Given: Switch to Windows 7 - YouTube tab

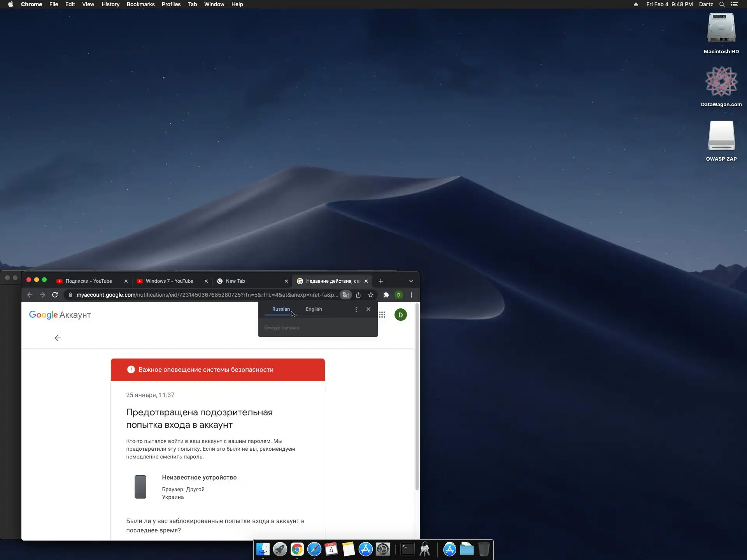Looking at the screenshot, I should 169,281.
